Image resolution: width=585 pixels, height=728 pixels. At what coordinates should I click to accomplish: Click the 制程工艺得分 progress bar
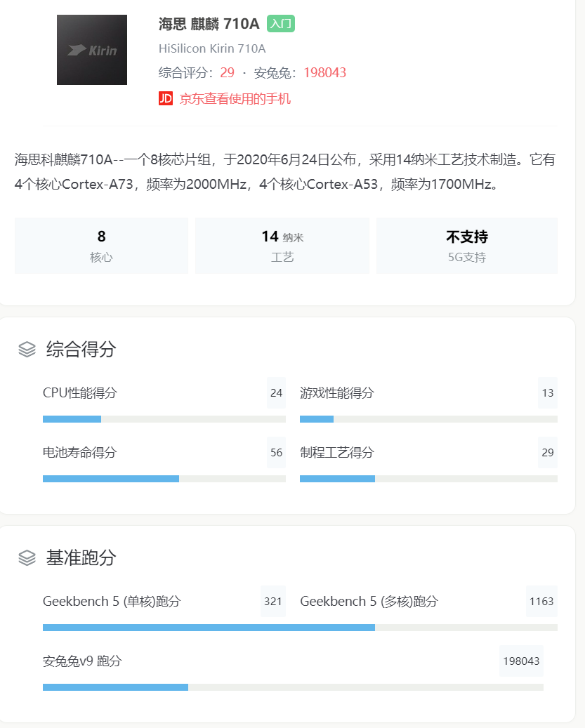[428, 479]
